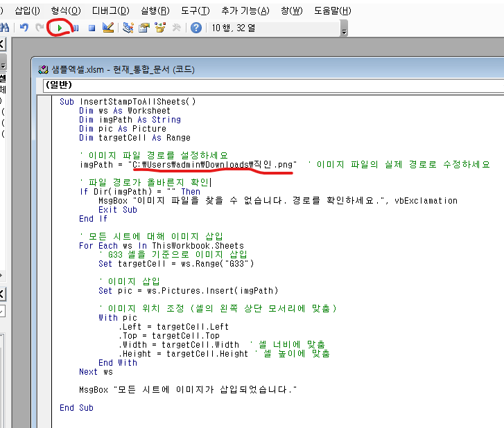504x428 pixels.
Task: Open the (일반) object dropdown
Action: (x=273, y=85)
